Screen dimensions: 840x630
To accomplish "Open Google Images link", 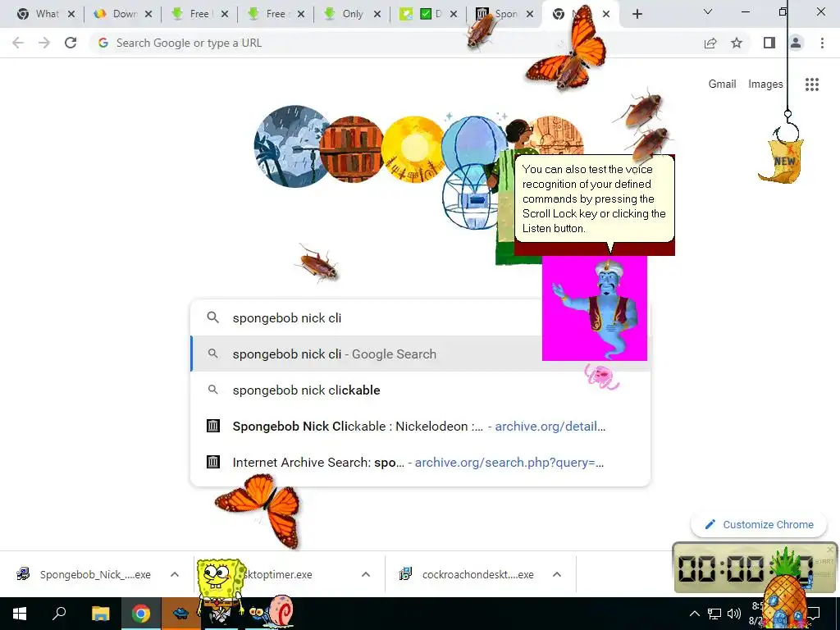I will 765,84.
